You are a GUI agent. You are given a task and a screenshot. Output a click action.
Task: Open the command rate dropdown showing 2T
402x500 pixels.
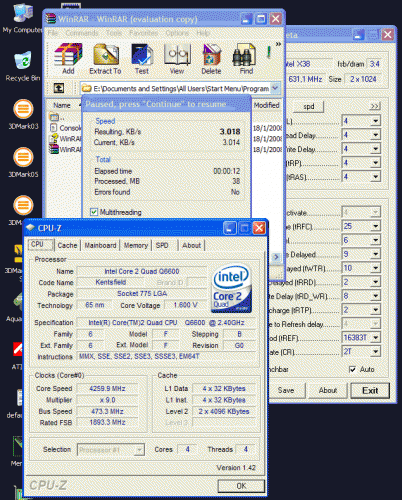375,351
